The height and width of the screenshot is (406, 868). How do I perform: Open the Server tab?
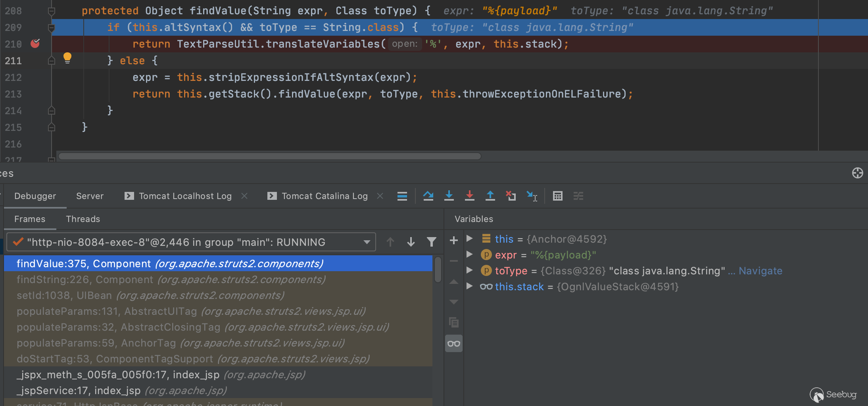(x=90, y=196)
